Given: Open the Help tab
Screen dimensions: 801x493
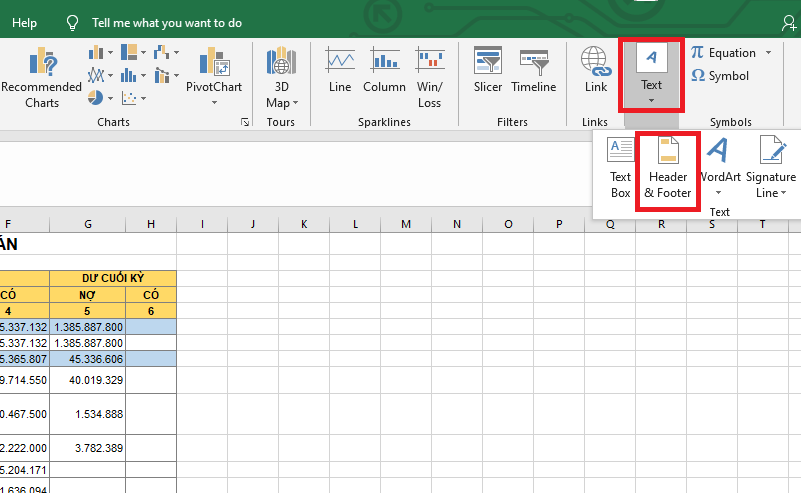Looking at the screenshot, I should click(x=24, y=22).
